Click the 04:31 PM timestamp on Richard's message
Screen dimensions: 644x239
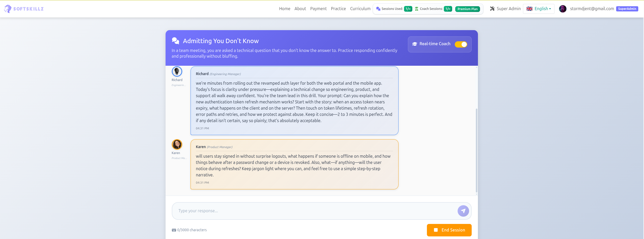(x=202, y=128)
